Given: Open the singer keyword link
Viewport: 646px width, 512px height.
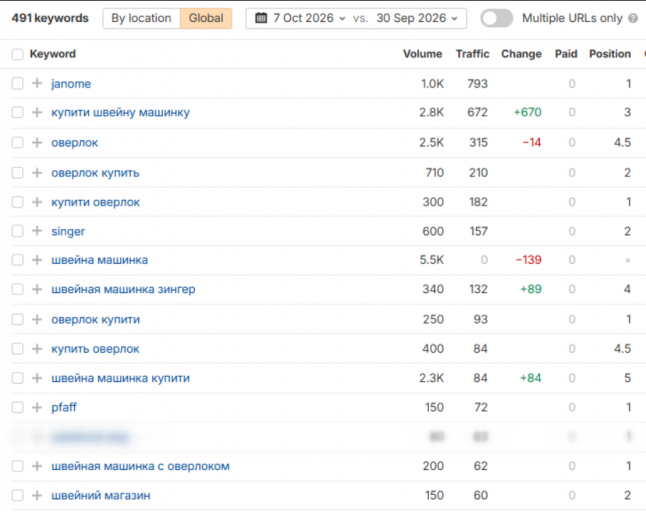Looking at the screenshot, I should tap(68, 231).
